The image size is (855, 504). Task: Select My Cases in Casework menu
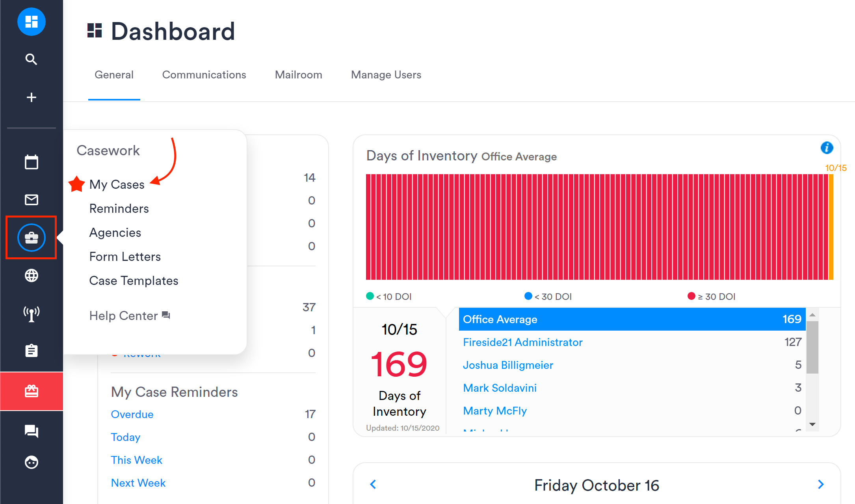(x=117, y=184)
